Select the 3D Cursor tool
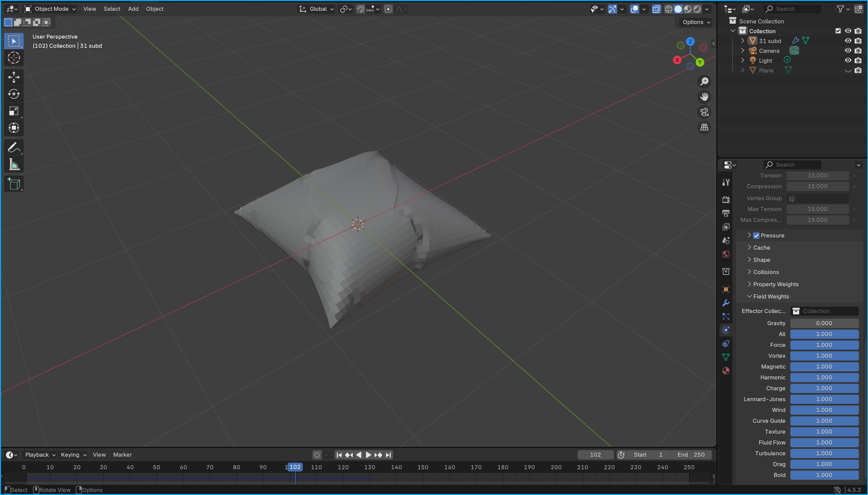 (x=14, y=58)
